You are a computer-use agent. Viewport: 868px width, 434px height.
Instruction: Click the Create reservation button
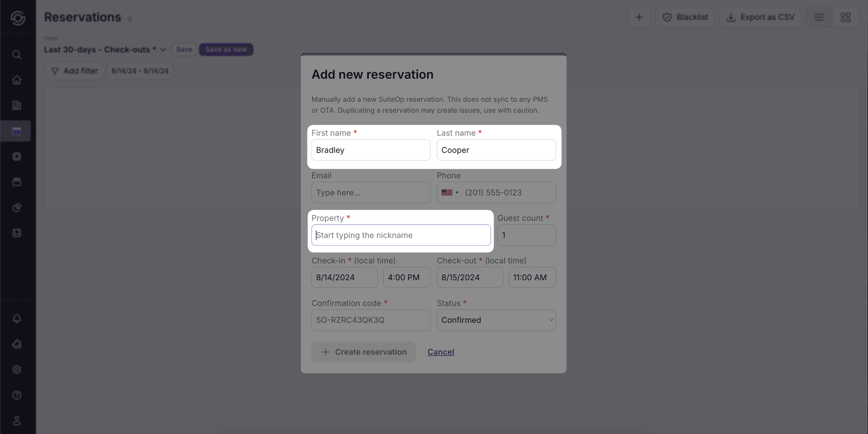click(x=363, y=352)
